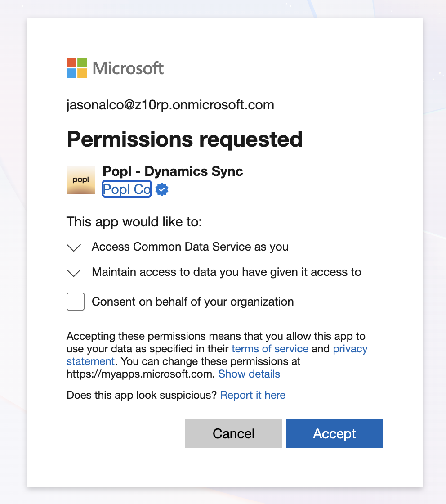Expand the Maintain access to data chevron
446x504 pixels.
[74, 273]
